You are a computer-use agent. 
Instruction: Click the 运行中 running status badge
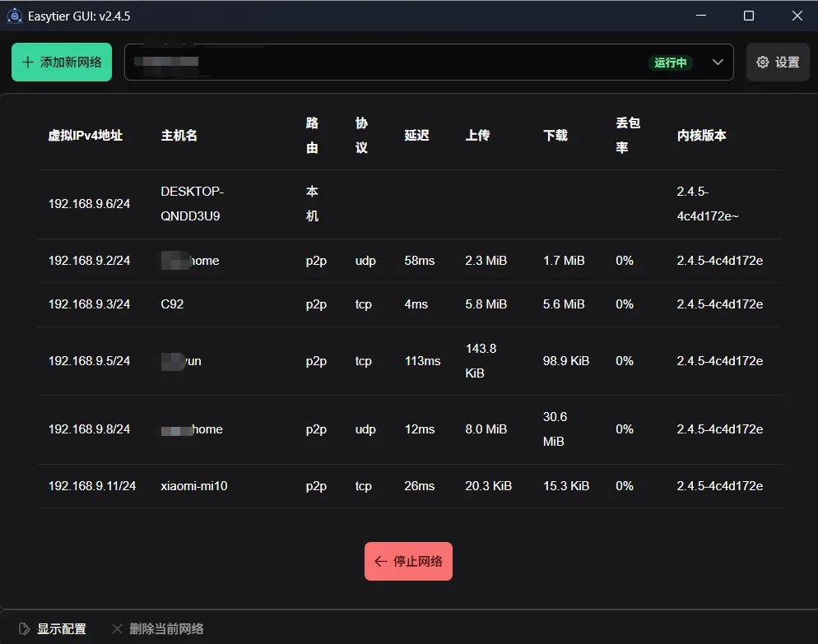pos(671,63)
